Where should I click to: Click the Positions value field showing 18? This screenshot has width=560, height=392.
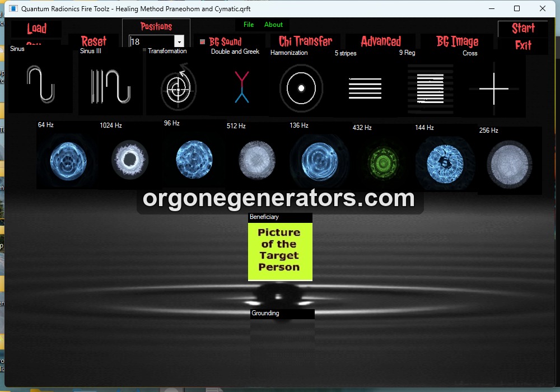click(x=152, y=41)
